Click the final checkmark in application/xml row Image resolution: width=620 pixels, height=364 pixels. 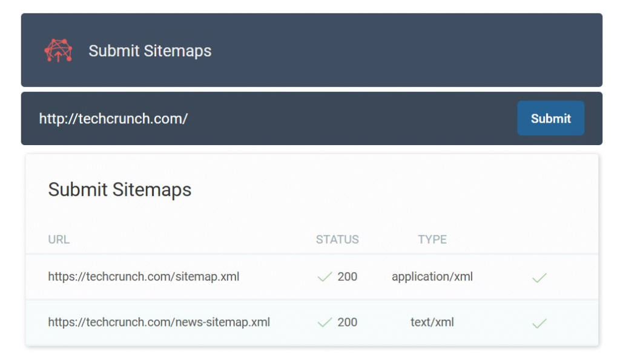[539, 278]
